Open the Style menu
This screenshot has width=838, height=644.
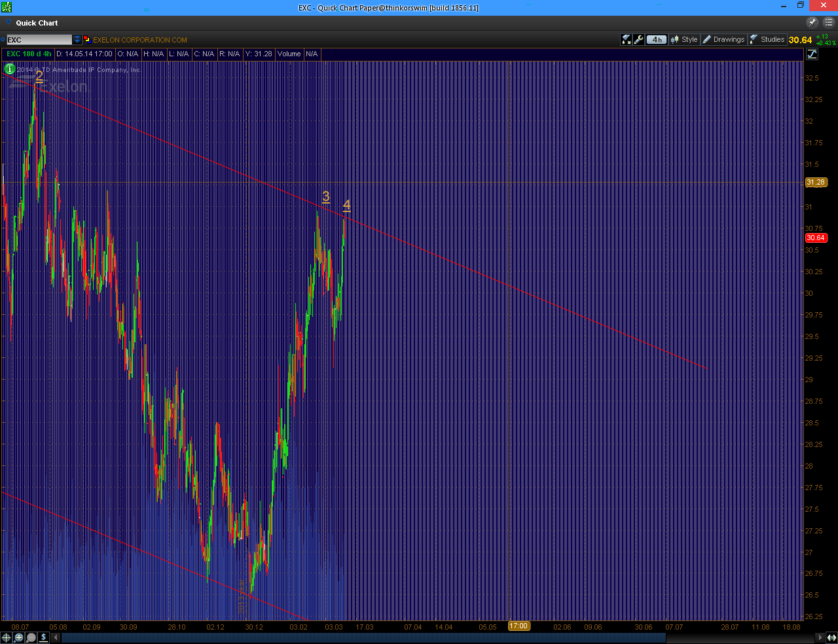pos(684,40)
